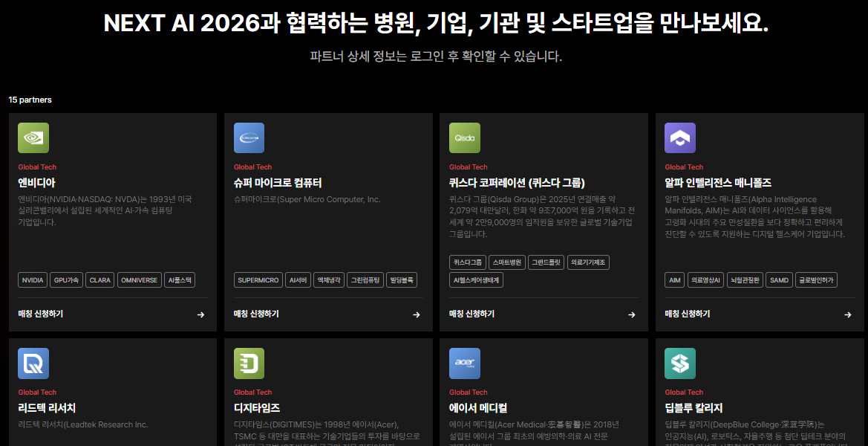Click the arrow icon on 슈퍼 마이크로 컴퓨터 card
This screenshot has width=868, height=446.
(417, 314)
